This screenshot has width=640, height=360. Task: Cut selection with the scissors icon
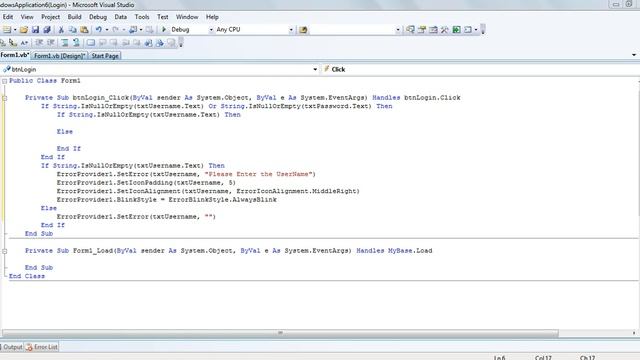(x=61, y=30)
